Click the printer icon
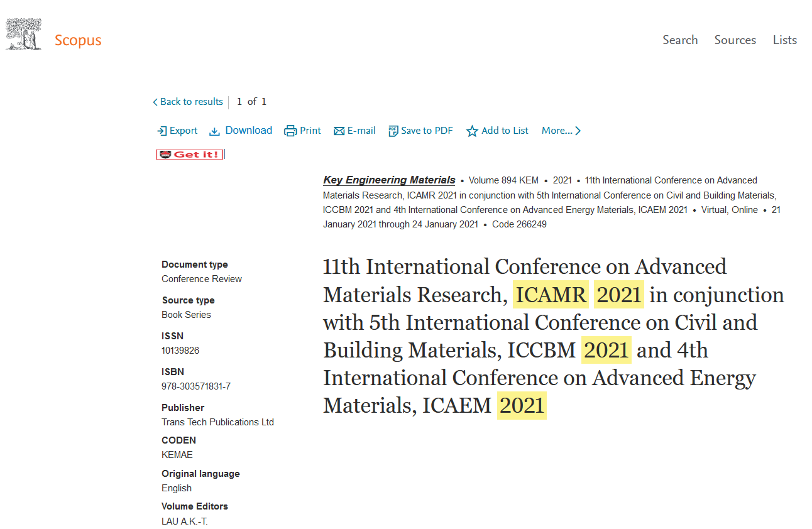The image size is (812, 529). coord(290,131)
